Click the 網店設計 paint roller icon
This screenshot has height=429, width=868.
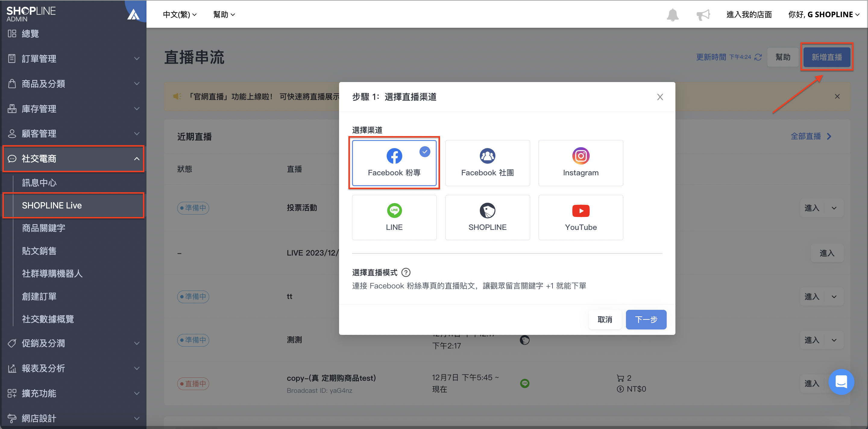[x=12, y=418]
